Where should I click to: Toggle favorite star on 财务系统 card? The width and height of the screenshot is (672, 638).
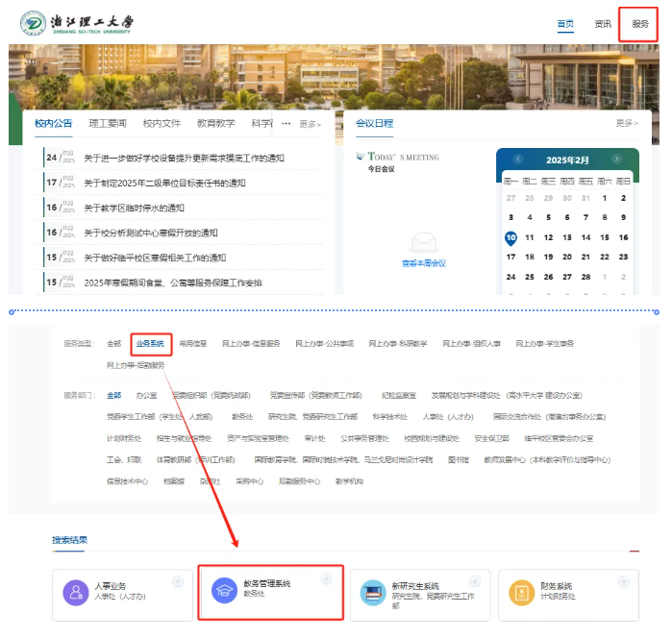622,580
